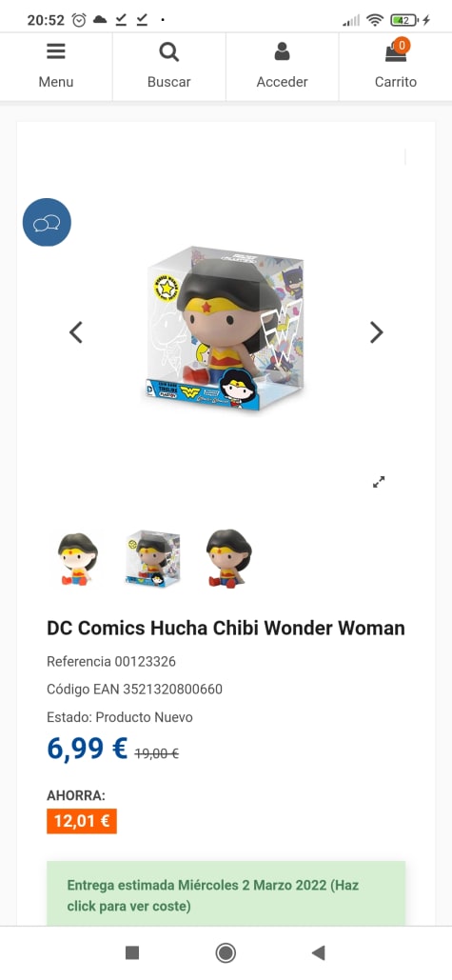452x980 pixels.
Task: Show previous product image with left arrow
Action: click(x=75, y=332)
